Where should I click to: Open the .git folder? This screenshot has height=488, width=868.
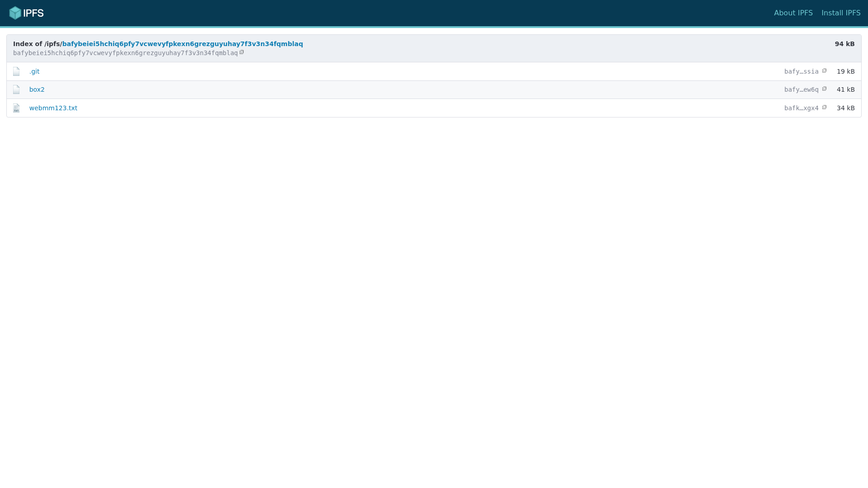click(34, 71)
